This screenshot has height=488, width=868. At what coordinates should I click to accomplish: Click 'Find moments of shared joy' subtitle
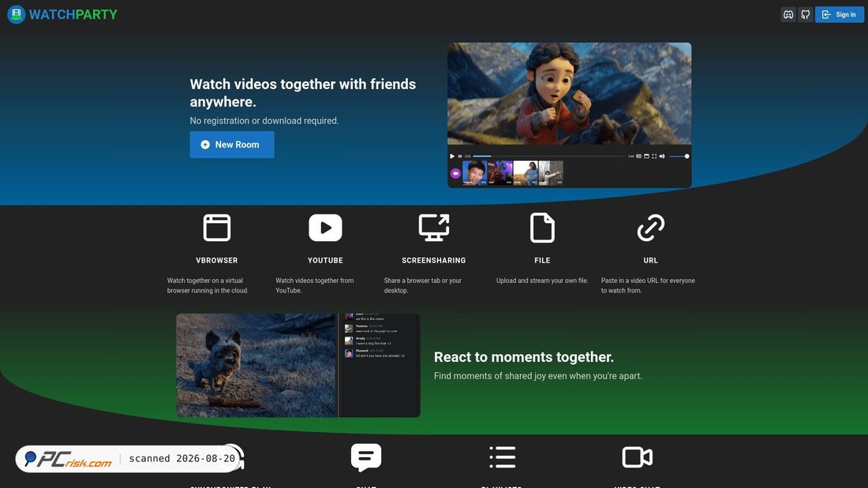click(x=538, y=376)
